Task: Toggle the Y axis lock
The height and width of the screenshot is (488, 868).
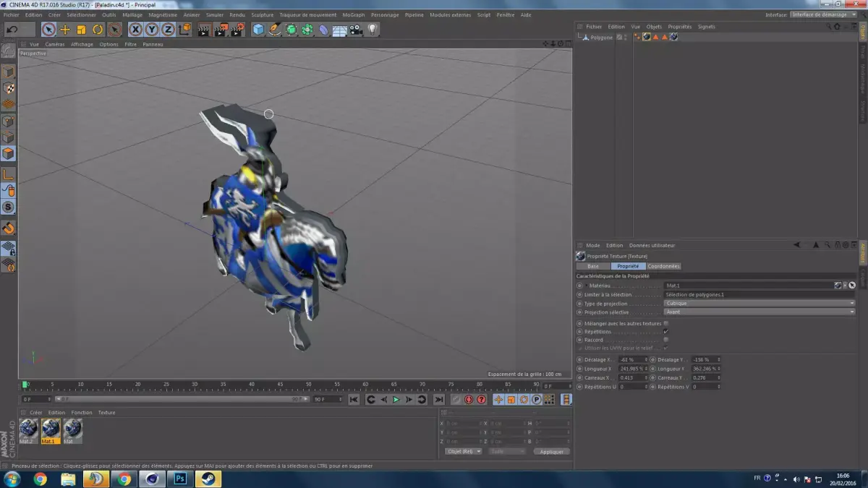Action: point(152,30)
